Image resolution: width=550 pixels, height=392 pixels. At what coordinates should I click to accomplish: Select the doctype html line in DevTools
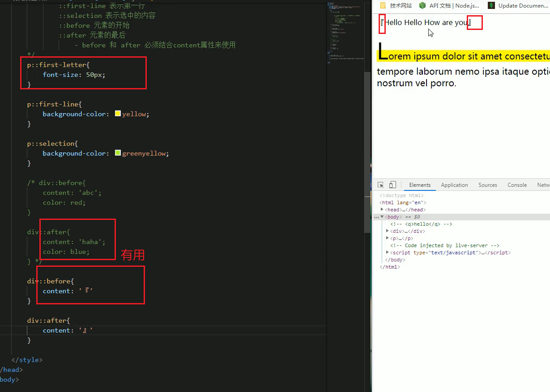[x=401, y=195]
